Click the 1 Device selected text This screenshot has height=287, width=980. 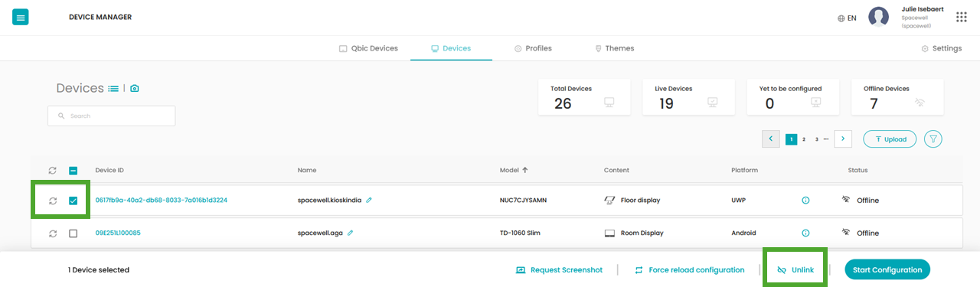pos(99,269)
